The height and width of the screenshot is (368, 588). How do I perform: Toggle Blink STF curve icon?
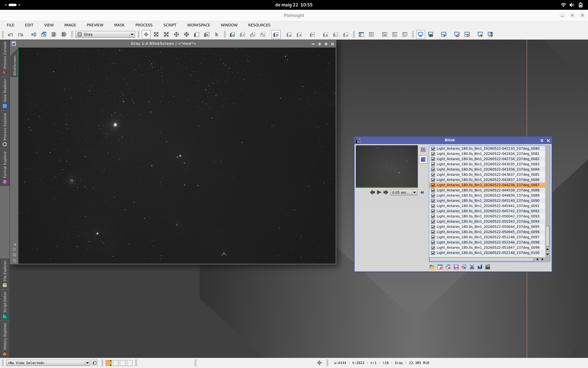(423, 159)
